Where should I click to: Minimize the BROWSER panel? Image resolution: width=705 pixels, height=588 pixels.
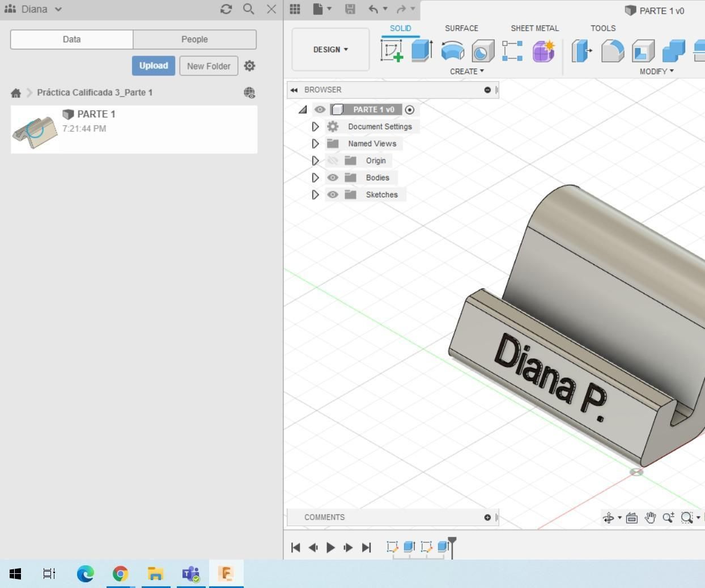(487, 90)
